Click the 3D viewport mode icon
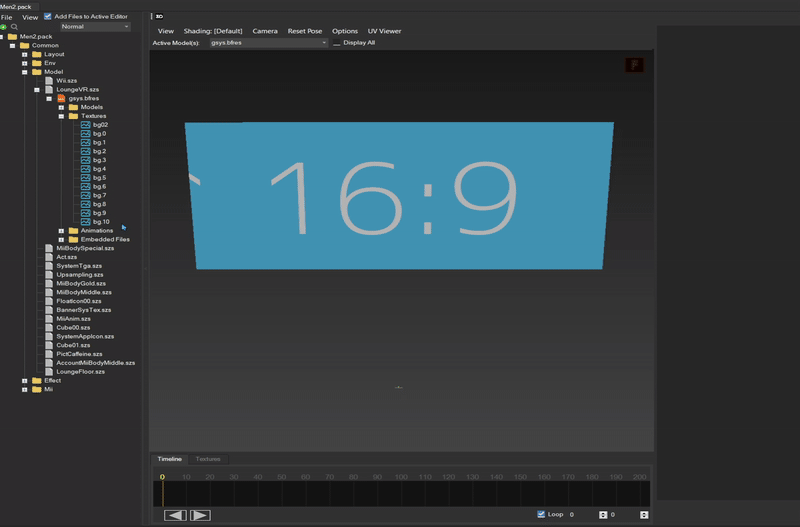The width and height of the screenshot is (800, 527). pyautogui.click(x=159, y=17)
